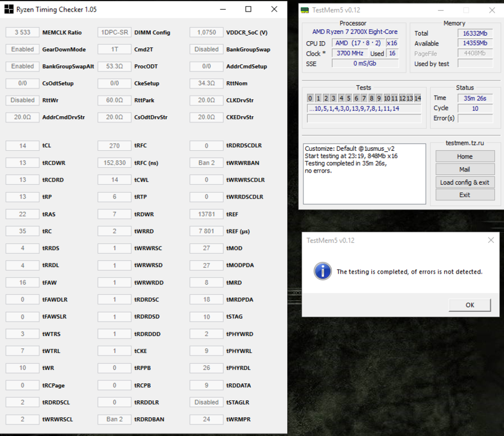This screenshot has width=504, height=436.
Task: Click the MEMCLK Ratio value 3 533
Action: point(22,33)
